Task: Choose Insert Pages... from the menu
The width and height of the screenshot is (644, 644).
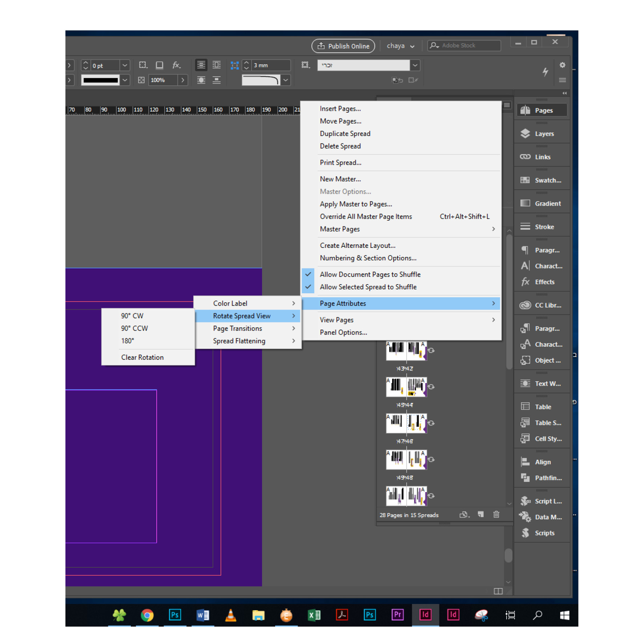Action: [401, 109]
